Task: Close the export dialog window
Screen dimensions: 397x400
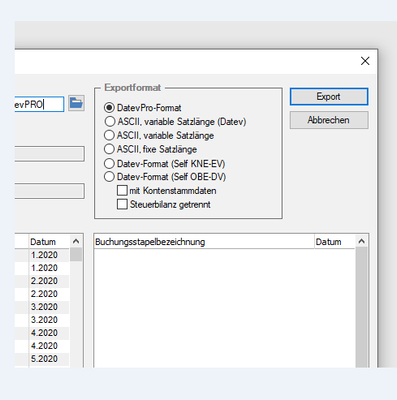Action: point(365,61)
